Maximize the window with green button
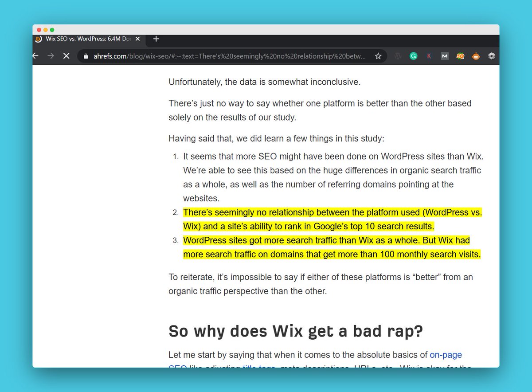 [x=52, y=30]
